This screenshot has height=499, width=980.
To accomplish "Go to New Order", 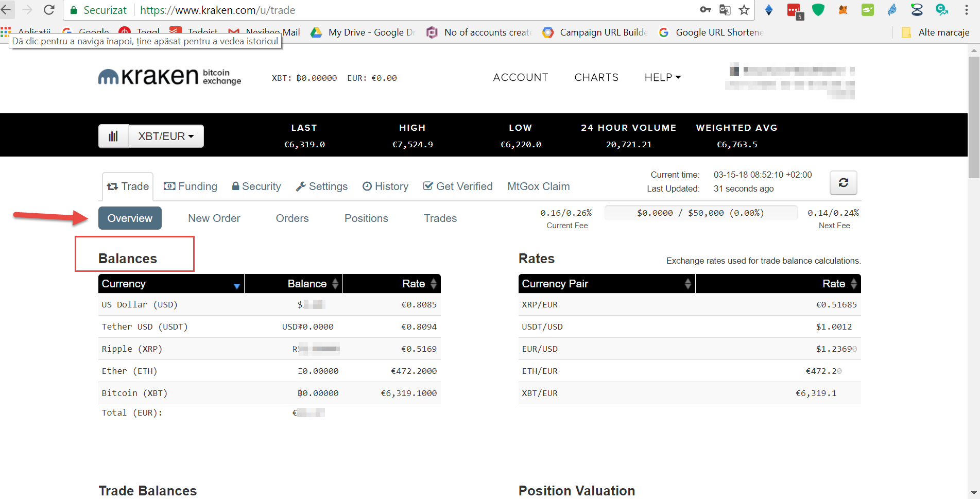I will pos(214,218).
